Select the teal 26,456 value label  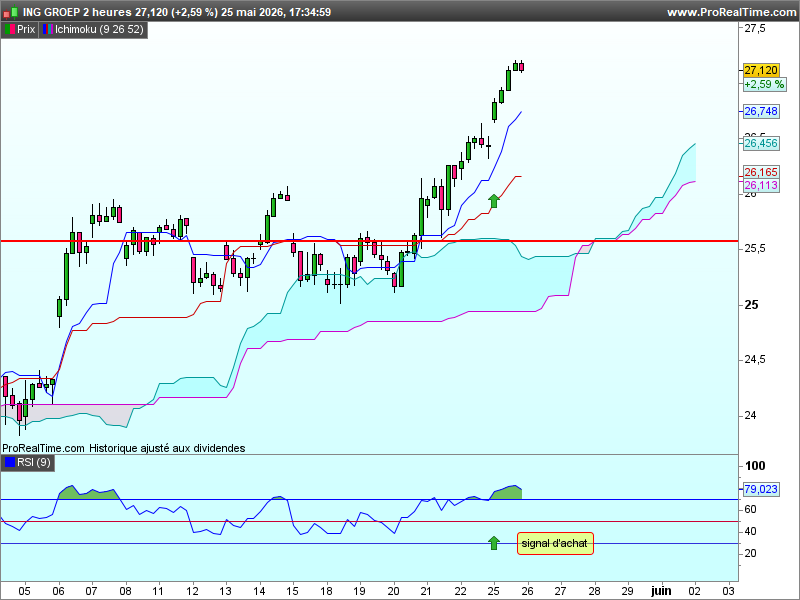pos(761,144)
